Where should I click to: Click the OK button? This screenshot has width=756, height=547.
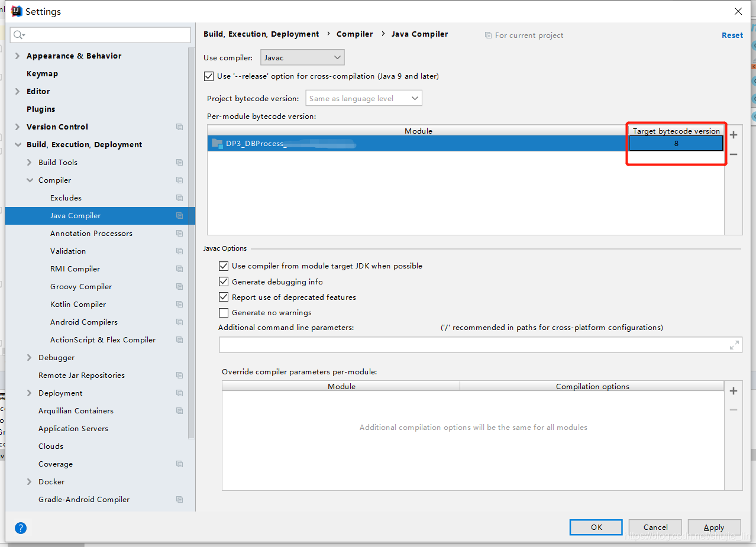(596, 527)
